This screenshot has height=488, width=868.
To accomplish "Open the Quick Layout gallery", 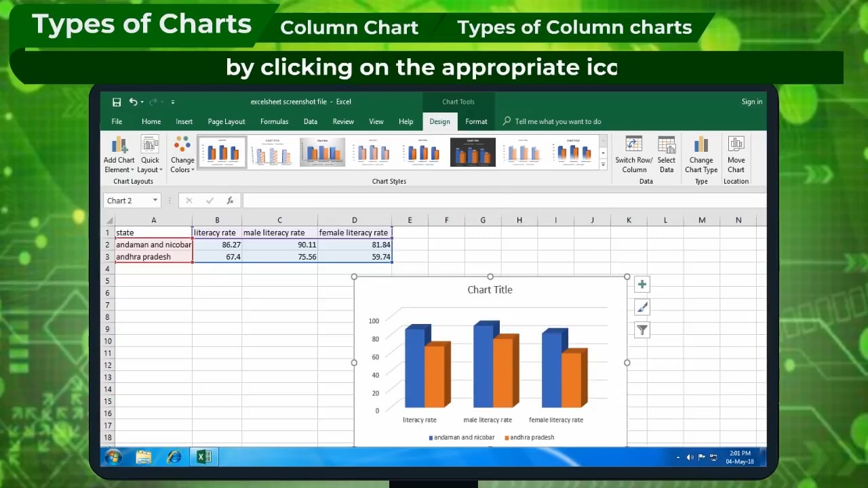I will [x=150, y=155].
